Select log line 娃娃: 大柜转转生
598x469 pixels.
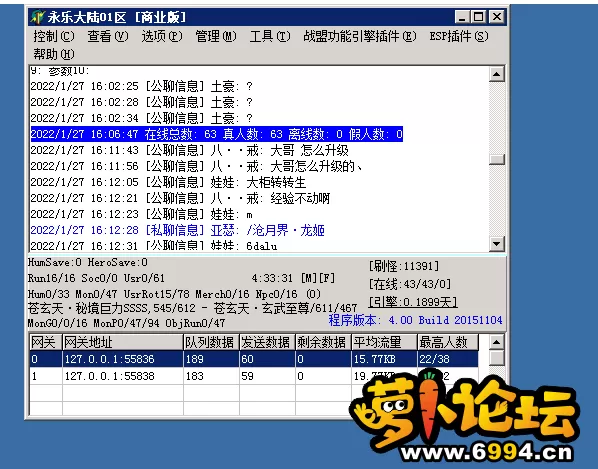pyautogui.click(x=168, y=182)
